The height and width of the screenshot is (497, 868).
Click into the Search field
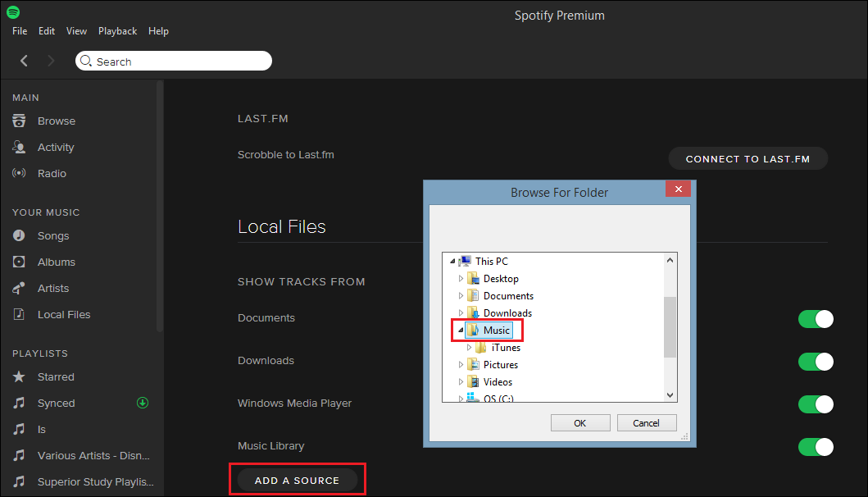point(174,61)
